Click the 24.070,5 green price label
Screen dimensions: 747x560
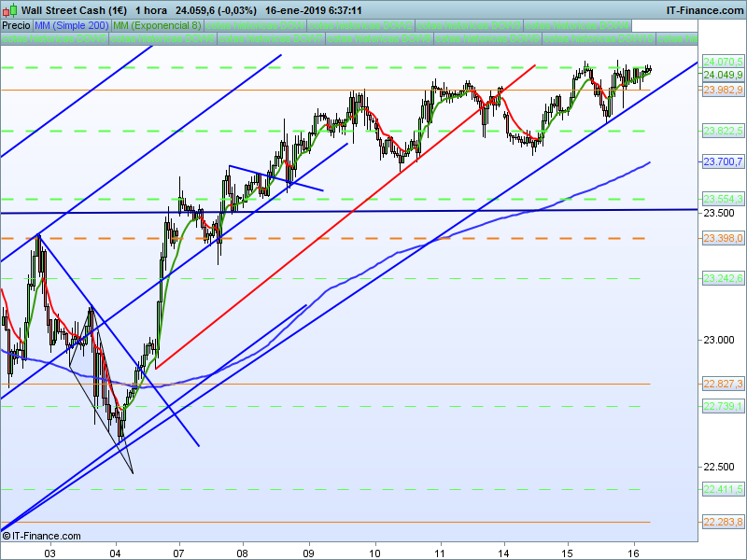coord(723,62)
